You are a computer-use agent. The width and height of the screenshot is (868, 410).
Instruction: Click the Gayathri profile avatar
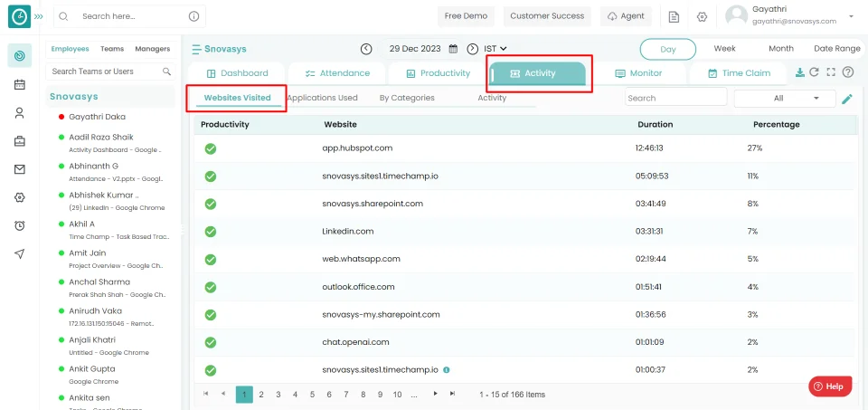(x=736, y=16)
